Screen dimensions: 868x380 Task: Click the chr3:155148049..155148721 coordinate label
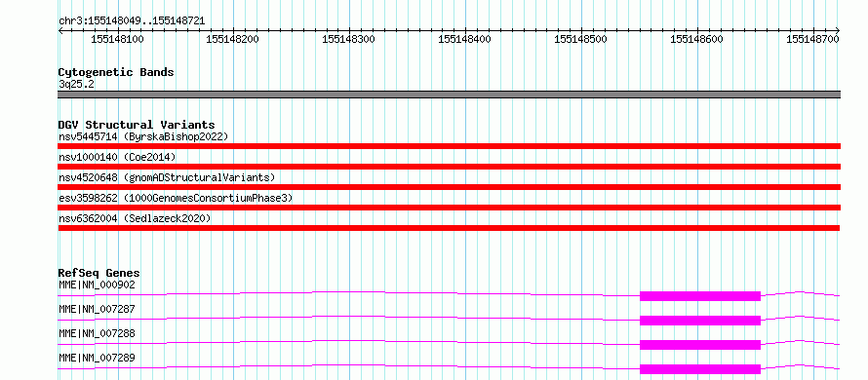[x=132, y=20]
